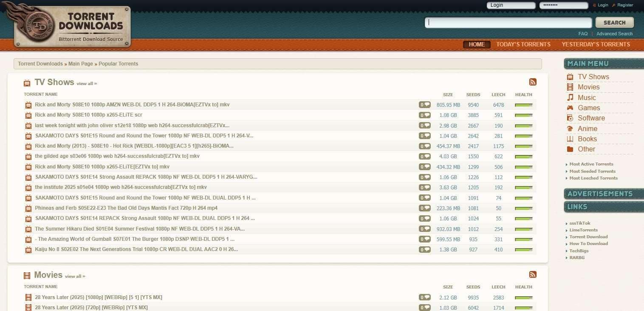Viewport: 644px width, 311px height.
Task: Click film icon beside 28 Years Later 720p
Action: coord(28,308)
